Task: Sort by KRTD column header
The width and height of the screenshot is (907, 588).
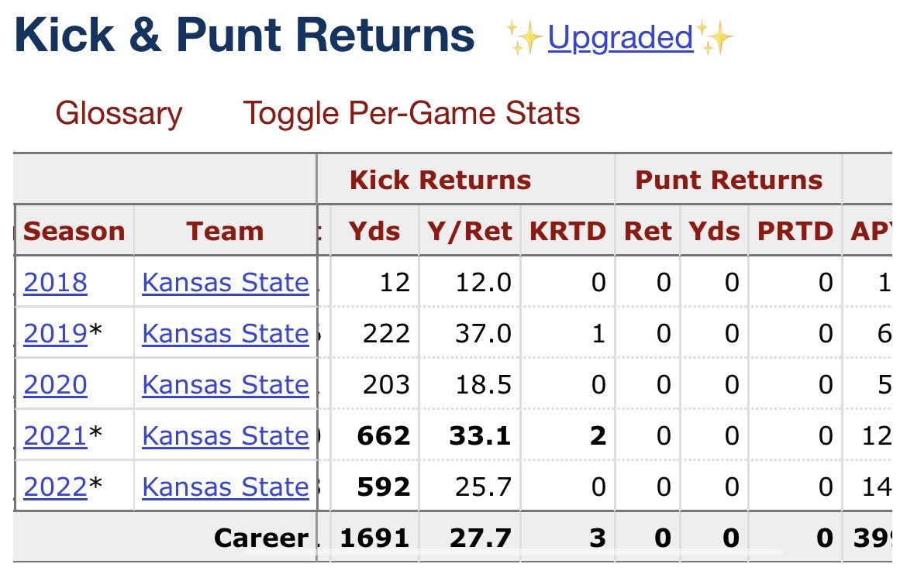Action: [x=567, y=231]
